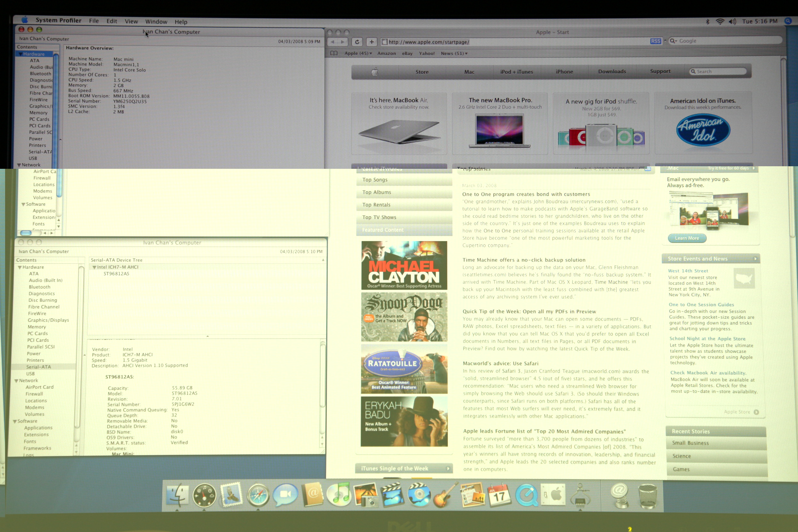Click the Learn More button
This screenshot has height=532, width=798.
coord(687,238)
